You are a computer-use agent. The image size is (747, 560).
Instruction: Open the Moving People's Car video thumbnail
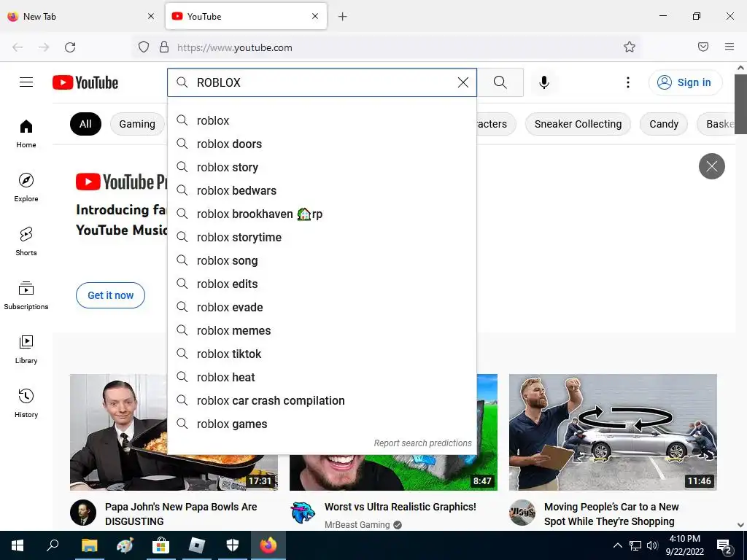pyautogui.click(x=613, y=432)
